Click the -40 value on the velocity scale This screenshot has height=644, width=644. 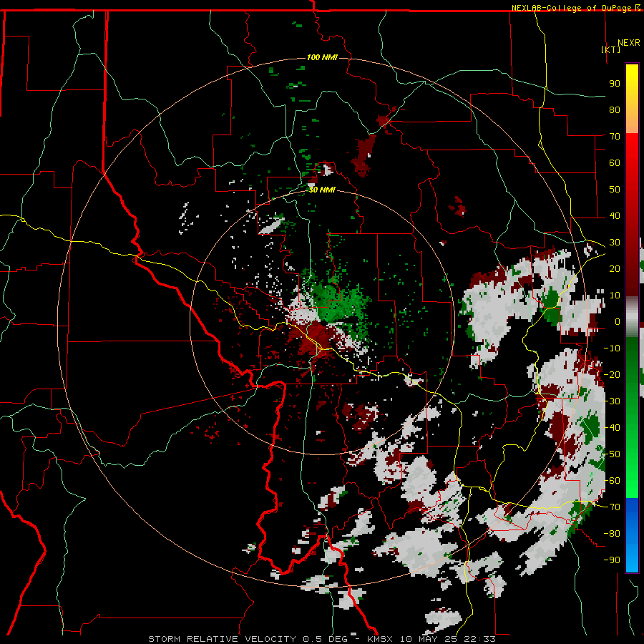pyautogui.click(x=612, y=428)
